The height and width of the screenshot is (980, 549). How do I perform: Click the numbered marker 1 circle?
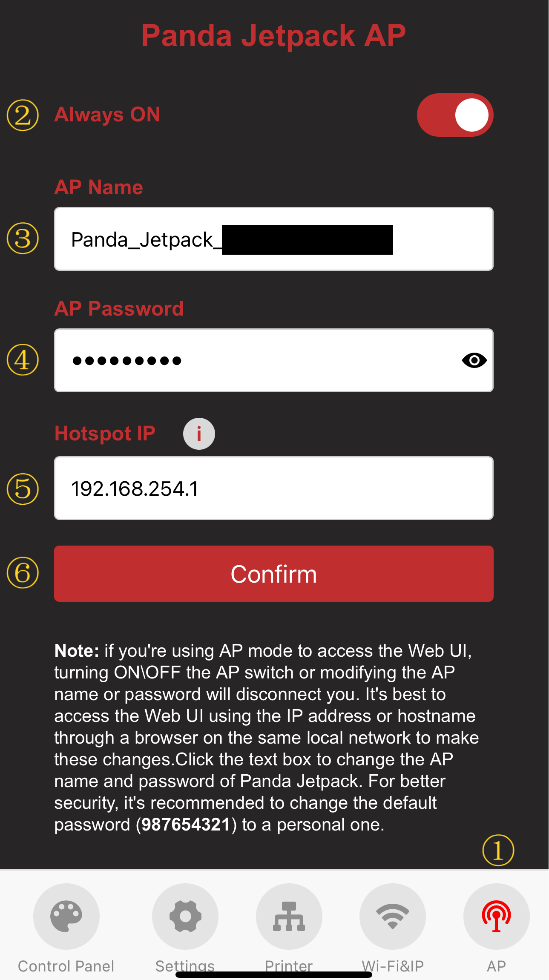click(498, 850)
